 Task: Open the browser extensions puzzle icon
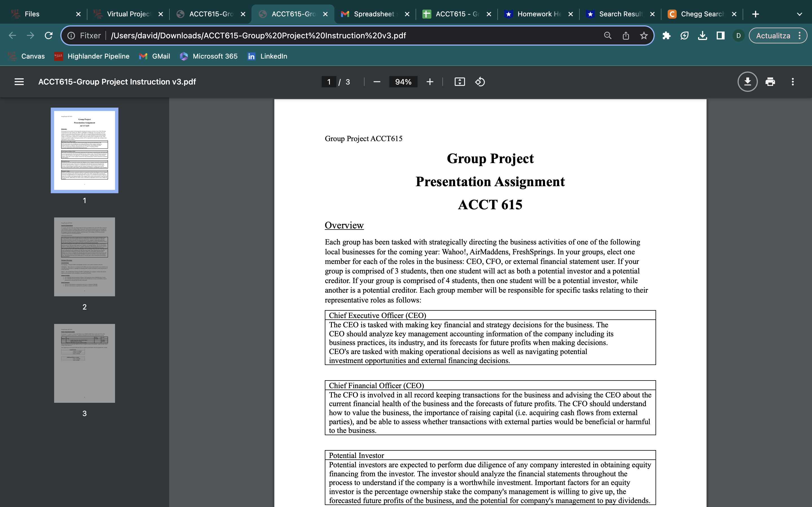pos(667,35)
